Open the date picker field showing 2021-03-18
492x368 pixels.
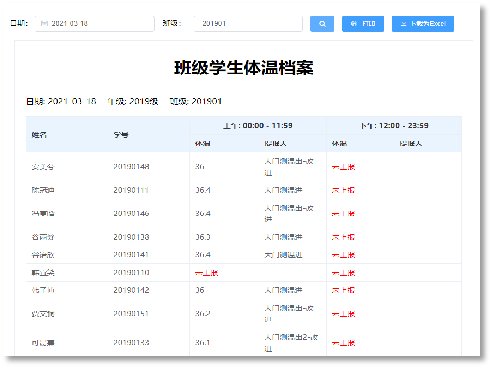click(x=95, y=24)
